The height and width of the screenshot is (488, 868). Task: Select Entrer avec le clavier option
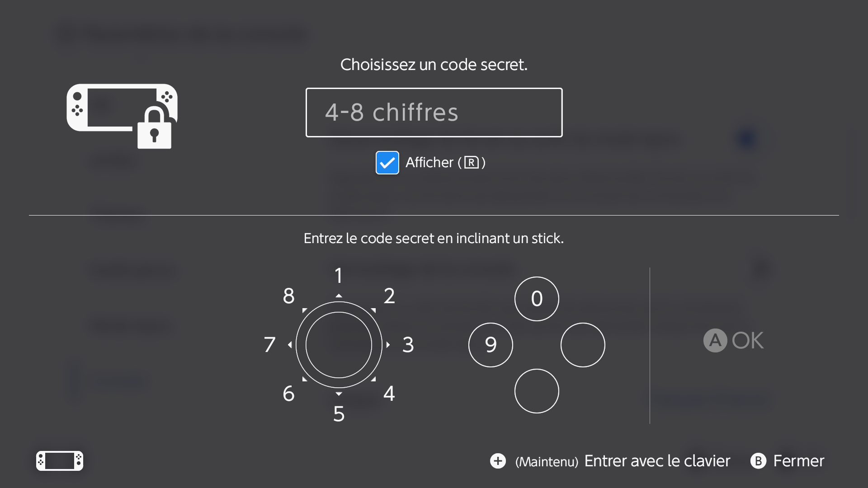(657, 461)
